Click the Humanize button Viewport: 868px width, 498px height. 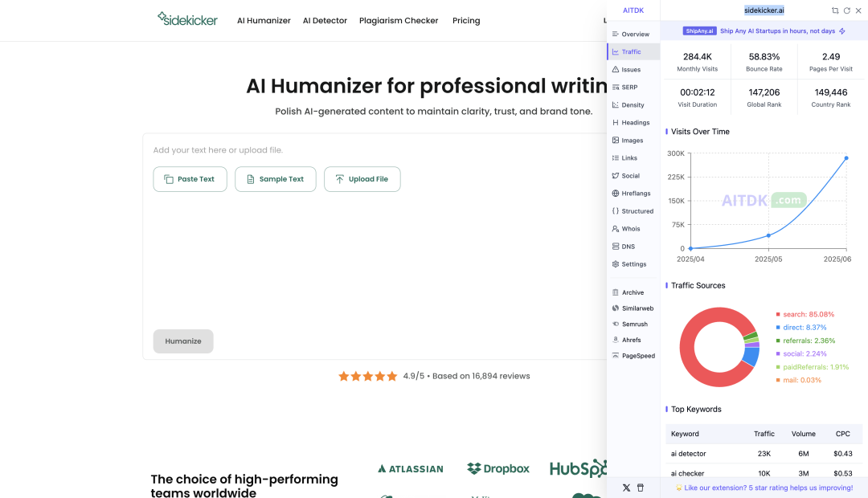[183, 341]
